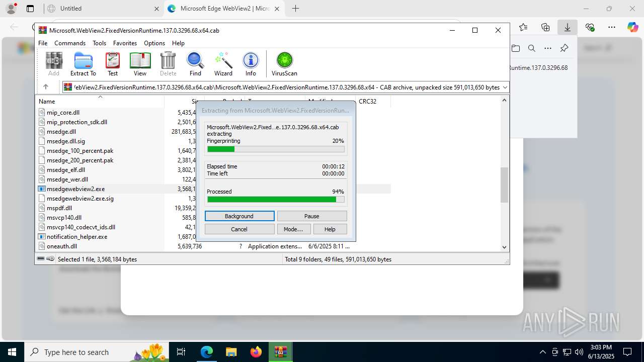Open WinRAR from the taskbar
The width and height of the screenshot is (644, 362).
[x=281, y=352]
